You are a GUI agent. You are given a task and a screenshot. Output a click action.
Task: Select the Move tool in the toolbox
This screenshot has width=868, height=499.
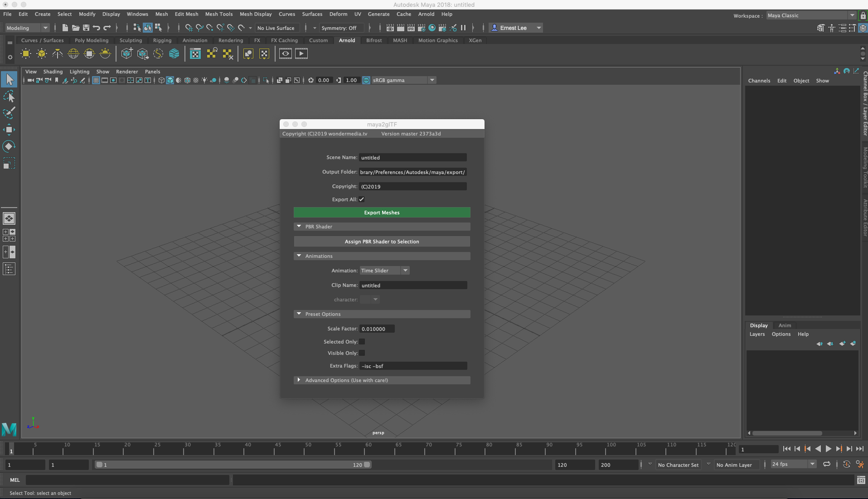pos(9,130)
